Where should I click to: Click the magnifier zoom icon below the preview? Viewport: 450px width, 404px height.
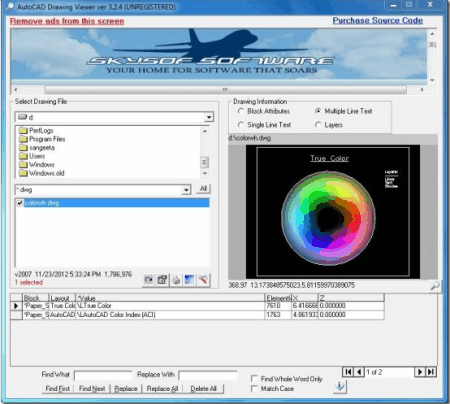(x=435, y=286)
